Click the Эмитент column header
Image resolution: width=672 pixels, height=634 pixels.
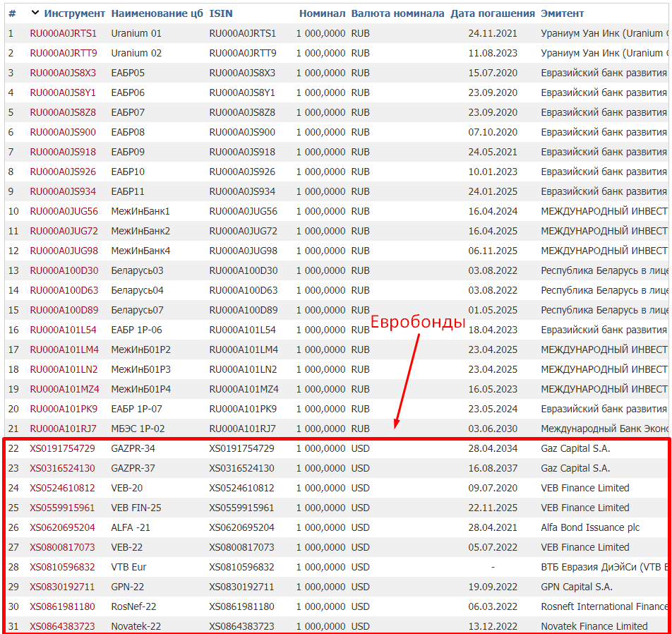pyautogui.click(x=562, y=13)
